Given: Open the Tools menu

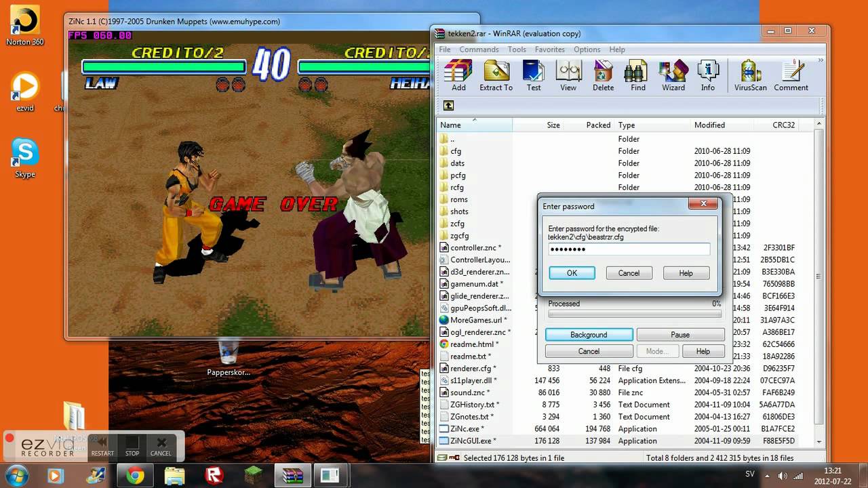Looking at the screenshot, I should pyautogui.click(x=517, y=49).
